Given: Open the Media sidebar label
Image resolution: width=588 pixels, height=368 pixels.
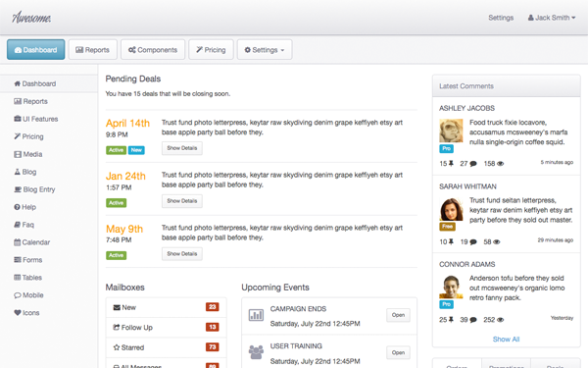Looking at the screenshot, I should [32, 154].
